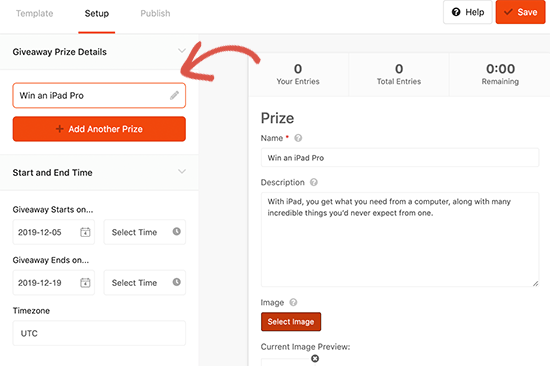Image resolution: width=550 pixels, height=366 pixels.
Task: Save the giveaway
Action: pyautogui.click(x=521, y=12)
